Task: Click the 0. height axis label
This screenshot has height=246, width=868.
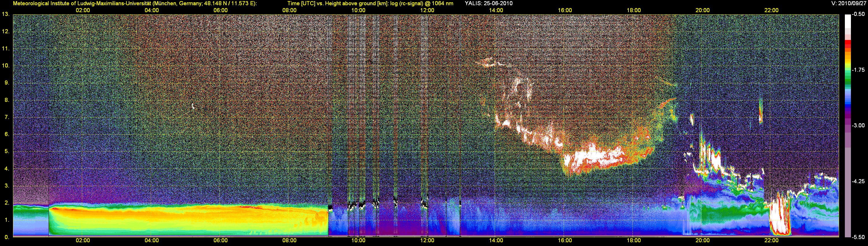Action: (6, 237)
